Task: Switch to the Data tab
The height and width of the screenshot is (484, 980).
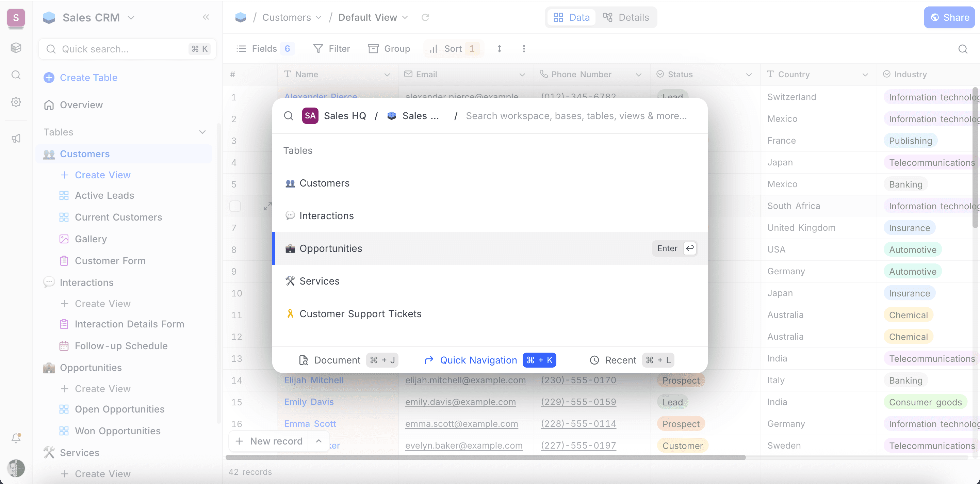Action: tap(571, 17)
